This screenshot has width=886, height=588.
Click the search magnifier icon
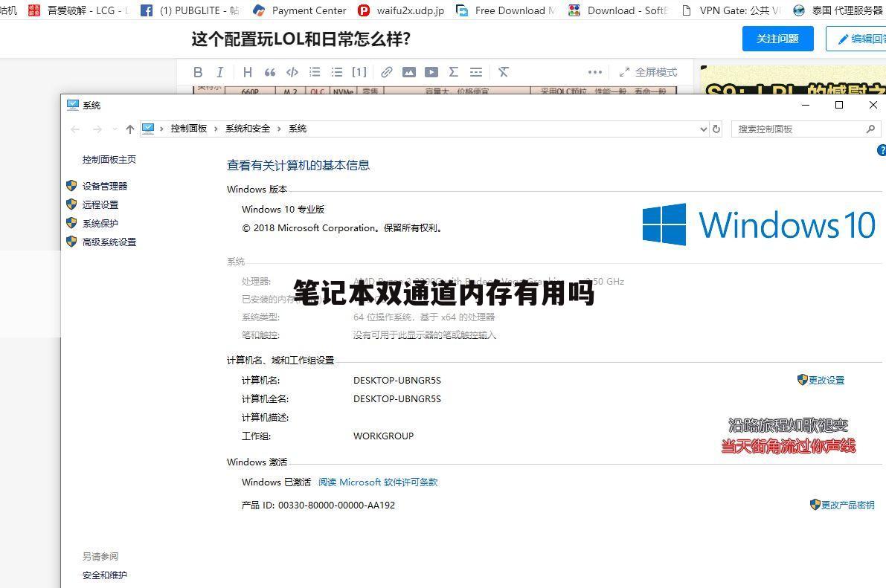(870, 129)
